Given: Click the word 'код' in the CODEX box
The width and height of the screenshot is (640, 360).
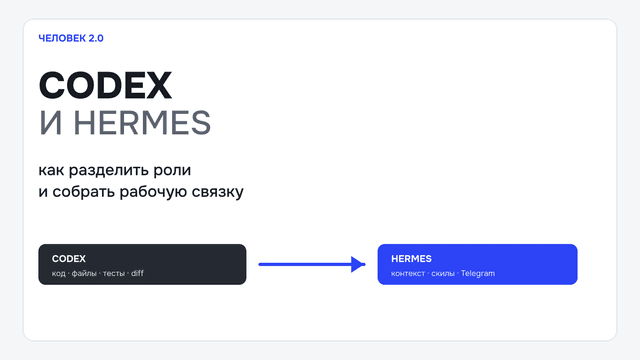Looking at the screenshot, I should click(x=58, y=273).
